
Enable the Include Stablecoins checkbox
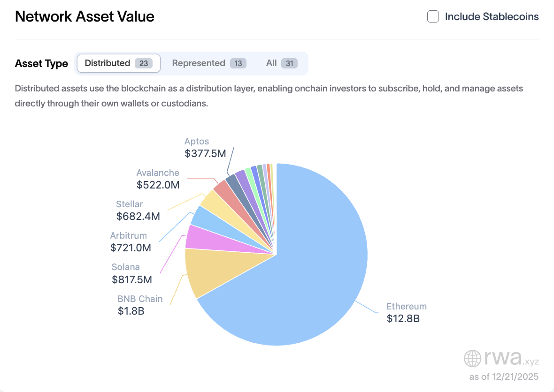click(433, 17)
